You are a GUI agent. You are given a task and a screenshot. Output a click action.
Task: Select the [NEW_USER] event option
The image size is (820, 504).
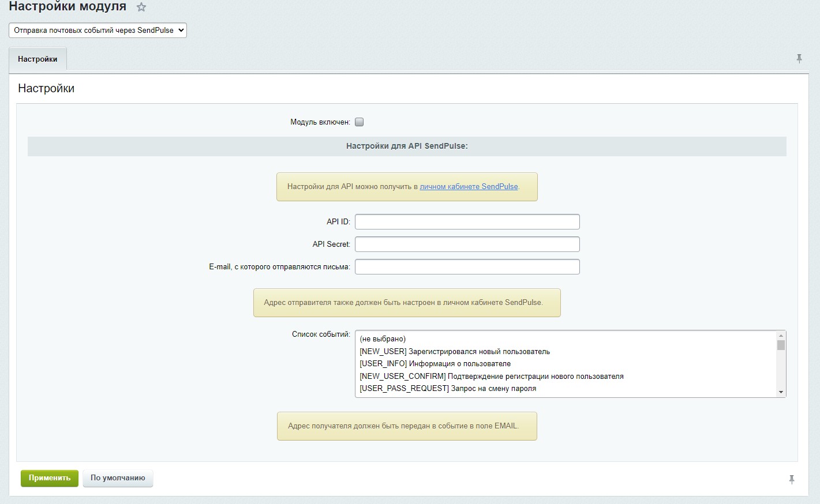455,352
